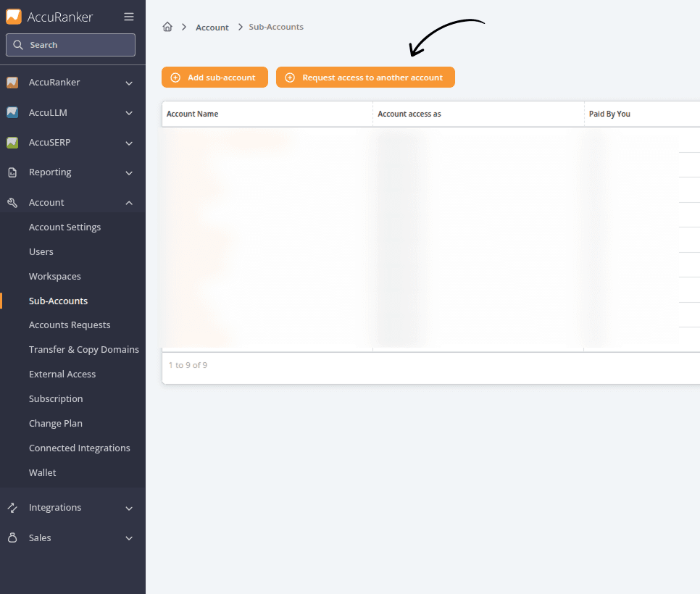Click the AccuSERP sidebar label
This screenshot has height=594, width=700.
[49, 143]
